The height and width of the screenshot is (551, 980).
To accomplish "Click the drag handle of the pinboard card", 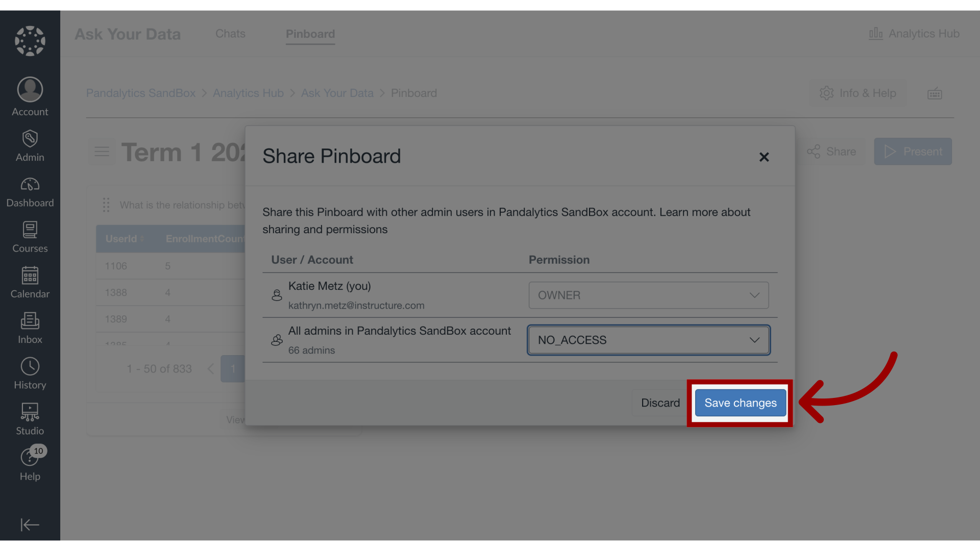I will 106,205.
